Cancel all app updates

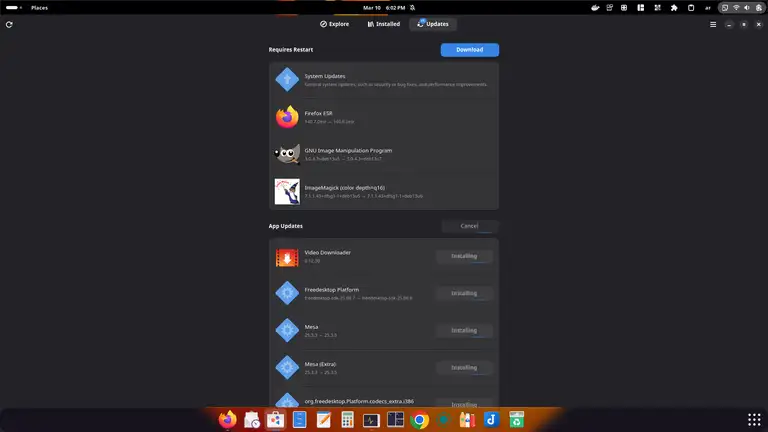pyautogui.click(x=469, y=226)
